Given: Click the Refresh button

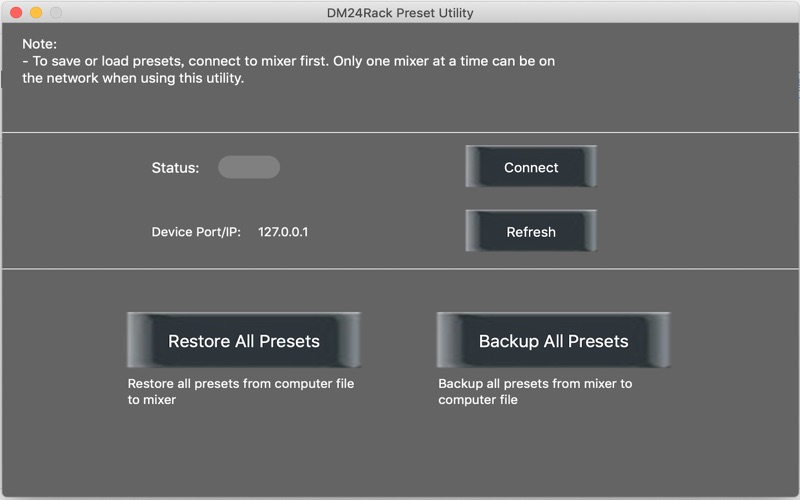Looking at the screenshot, I should click(531, 231).
